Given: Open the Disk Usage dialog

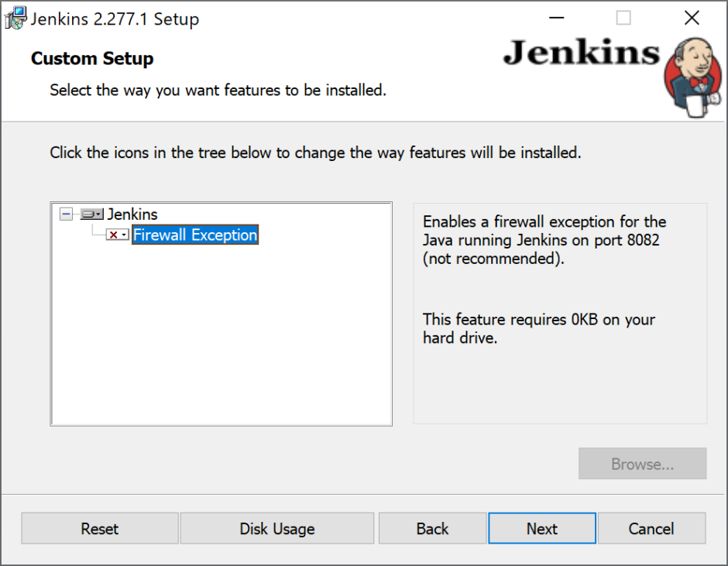Looking at the screenshot, I should pos(276,528).
